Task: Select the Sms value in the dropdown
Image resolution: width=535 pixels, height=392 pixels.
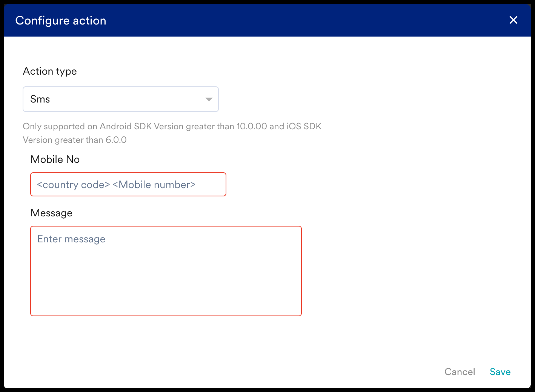Action: (40, 99)
